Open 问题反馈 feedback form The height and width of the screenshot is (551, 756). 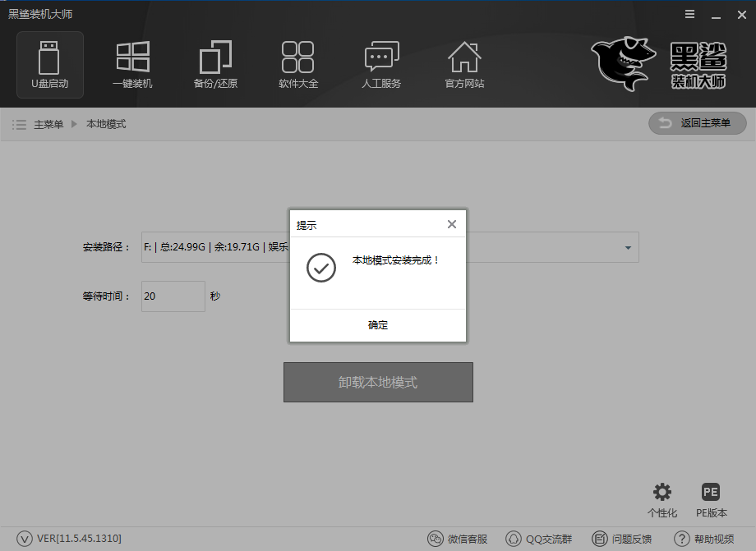(x=623, y=539)
